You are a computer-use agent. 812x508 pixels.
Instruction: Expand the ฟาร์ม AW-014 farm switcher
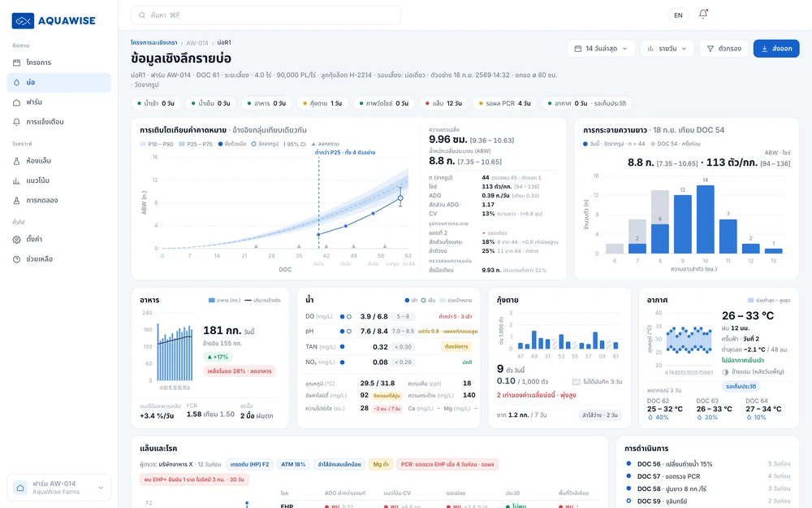[x=59, y=488]
